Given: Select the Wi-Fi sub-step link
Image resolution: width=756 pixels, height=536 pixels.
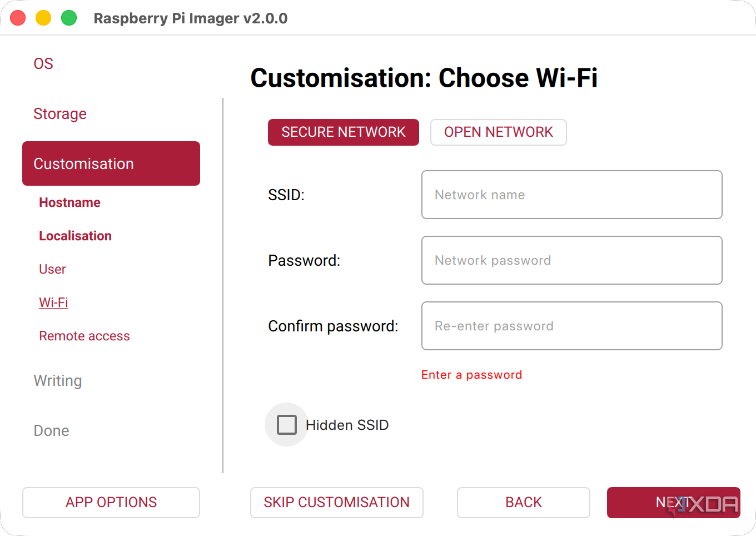Looking at the screenshot, I should click(x=53, y=302).
